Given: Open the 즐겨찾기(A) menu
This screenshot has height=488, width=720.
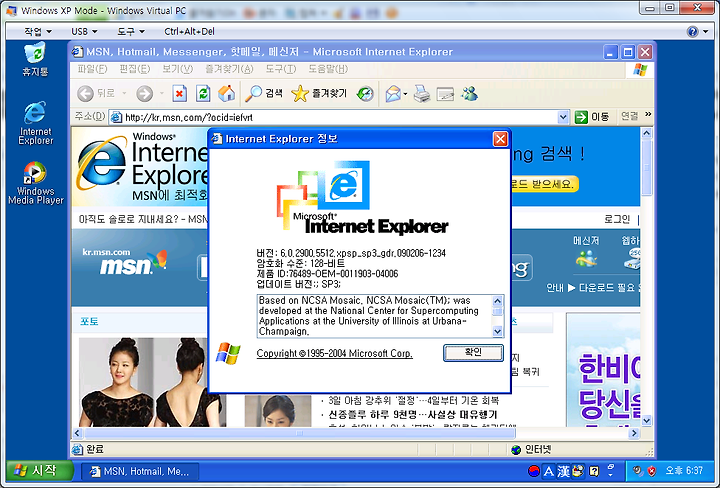Looking at the screenshot, I should coord(229,69).
